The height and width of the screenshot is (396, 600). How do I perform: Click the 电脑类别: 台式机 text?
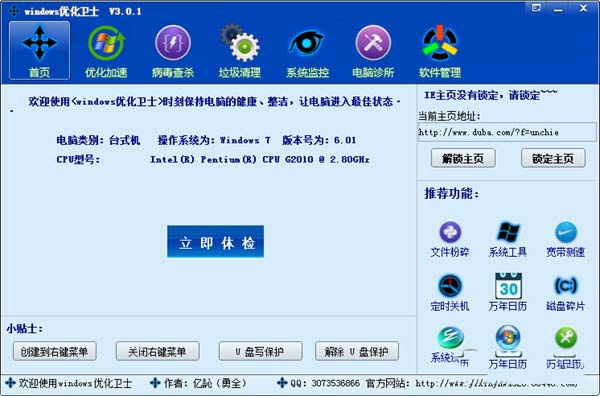click(98, 140)
